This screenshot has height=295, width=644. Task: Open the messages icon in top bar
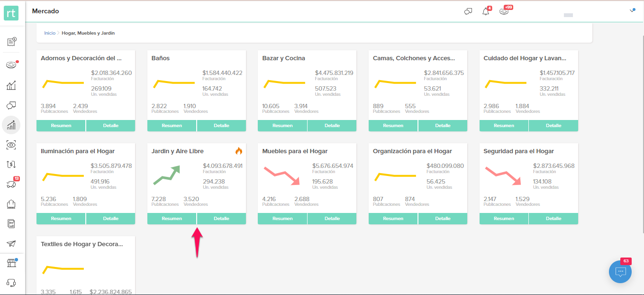point(468,11)
